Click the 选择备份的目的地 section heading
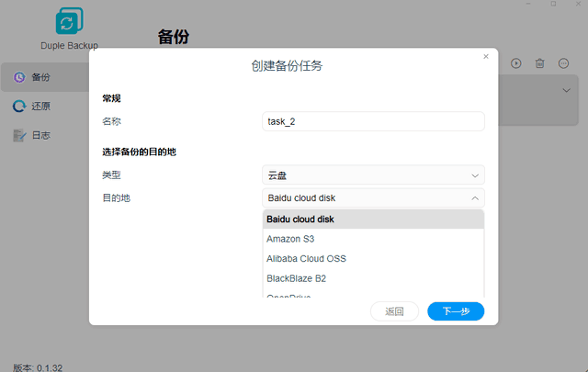588x372 pixels. pyautogui.click(x=139, y=152)
